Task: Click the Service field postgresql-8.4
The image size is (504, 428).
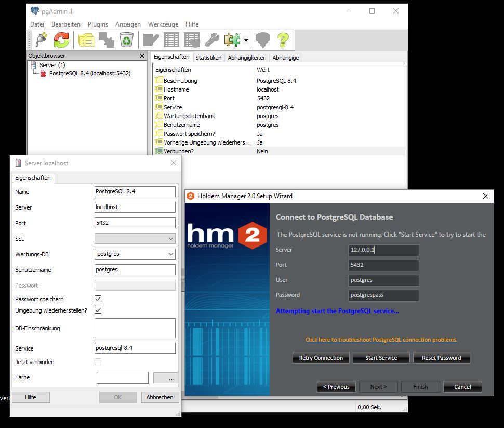Action: pyautogui.click(x=135, y=348)
